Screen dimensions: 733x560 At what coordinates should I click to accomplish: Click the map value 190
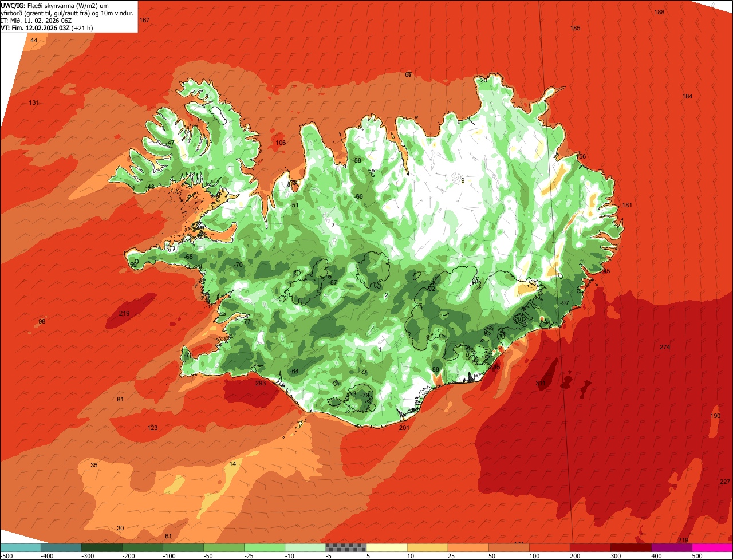click(x=715, y=416)
